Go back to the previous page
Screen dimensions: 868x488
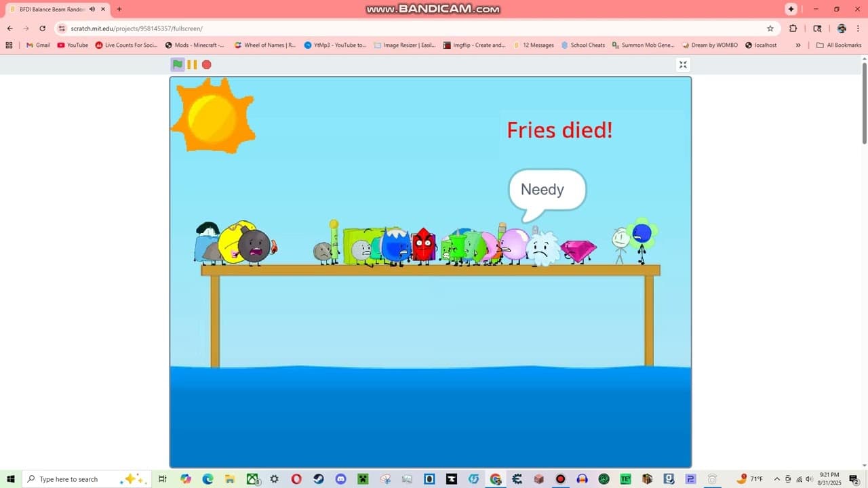pos(9,28)
